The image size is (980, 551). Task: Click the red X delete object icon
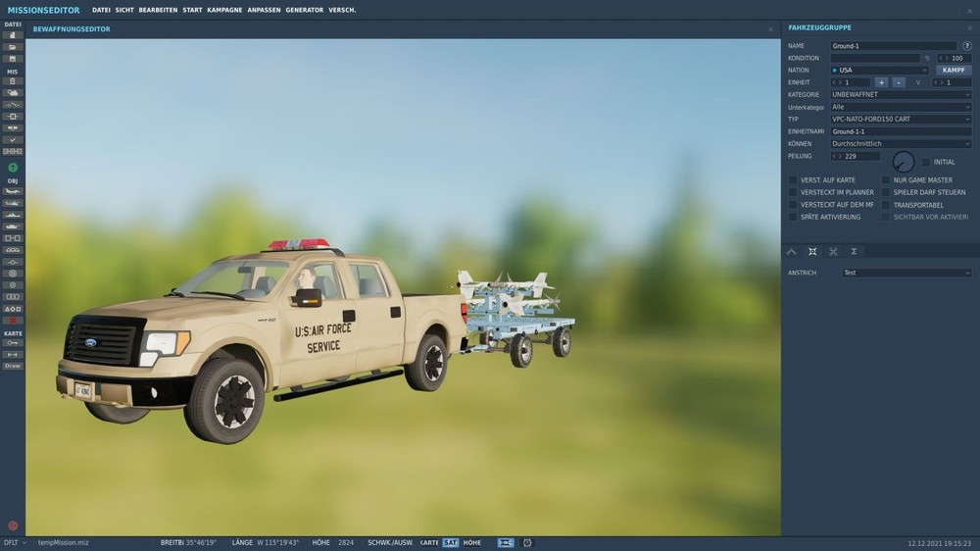pyautogui.click(x=13, y=321)
